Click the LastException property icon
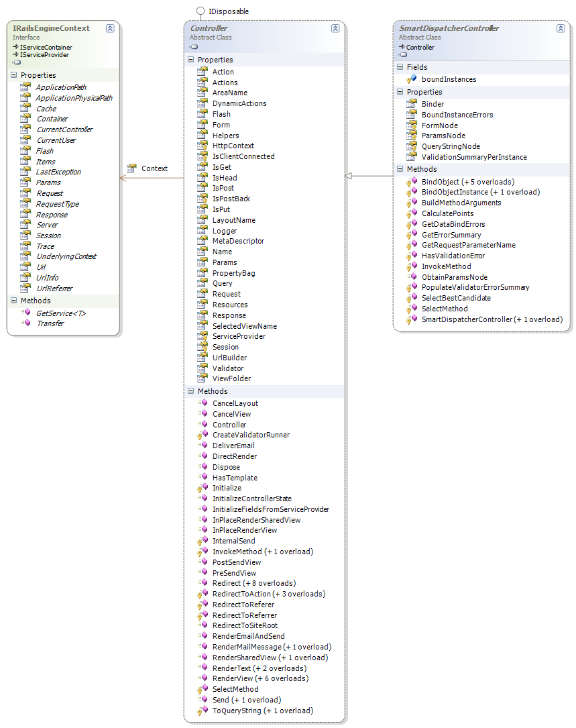Viewport: 576px width, 728px height. pos(25,172)
